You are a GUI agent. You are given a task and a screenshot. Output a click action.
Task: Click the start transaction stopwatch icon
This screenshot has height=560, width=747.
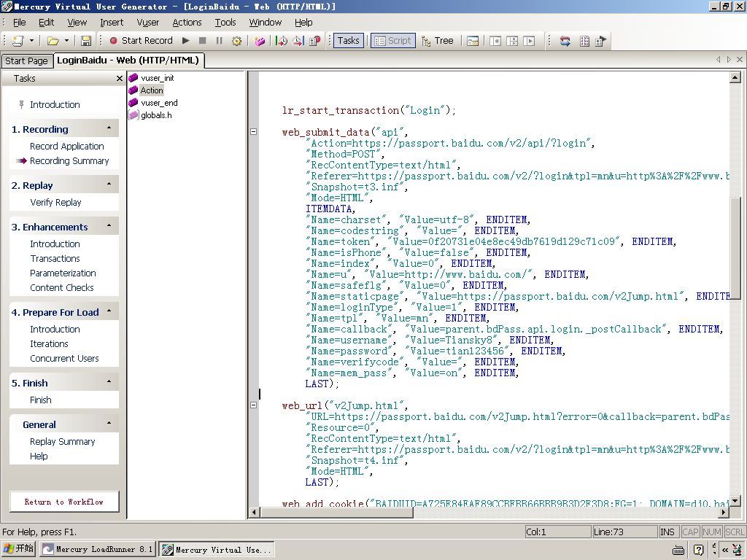pyautogui.click(x=281, y=41)
